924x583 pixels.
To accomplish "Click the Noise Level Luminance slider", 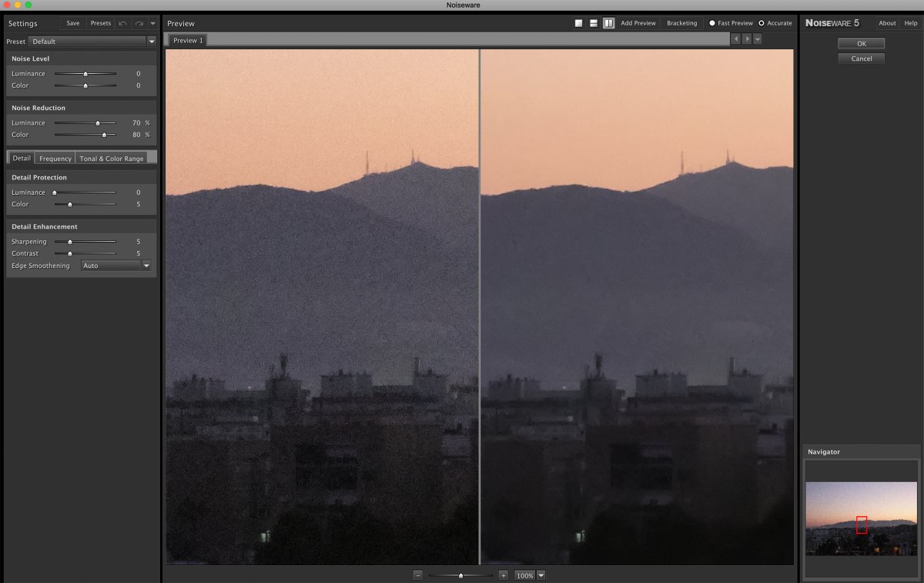I will pyautogui.click(x=85, y=74).
